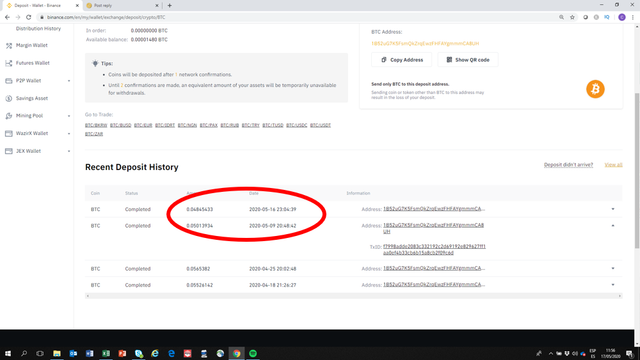
Task: Expand the Mining Pool submenu arrow
Action: pyautogui.click(x=69, y=116)
